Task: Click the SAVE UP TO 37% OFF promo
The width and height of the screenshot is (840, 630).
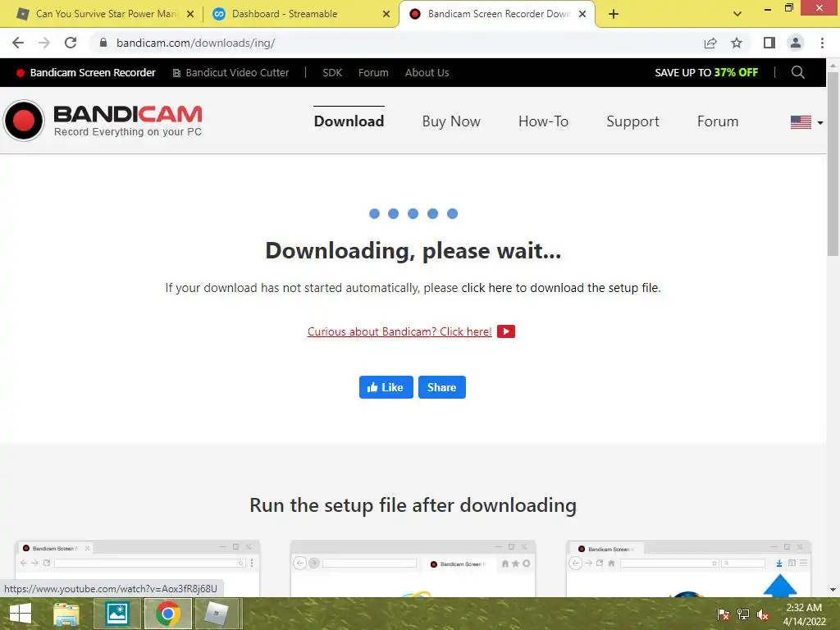Action: click(x=706, y=72)
